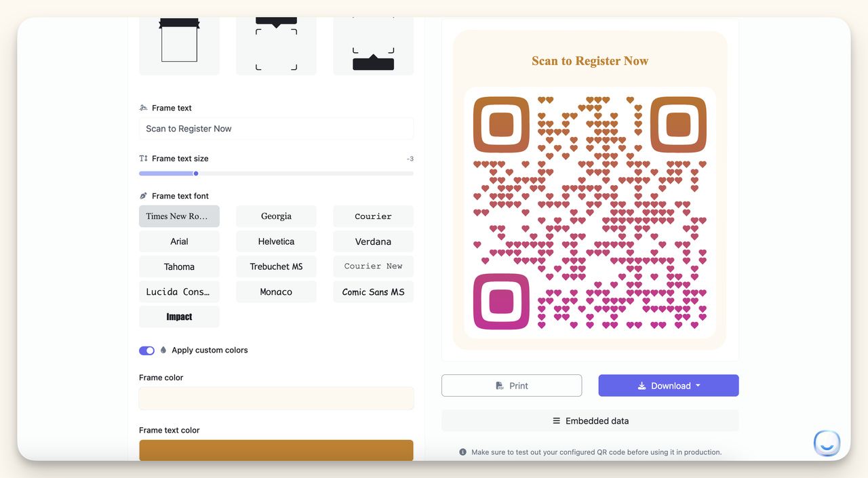The width and height of the screenshot is (868, 478).
Task: Click the QR code preview image
Action: pyautogui.click(x=590, y=213)
